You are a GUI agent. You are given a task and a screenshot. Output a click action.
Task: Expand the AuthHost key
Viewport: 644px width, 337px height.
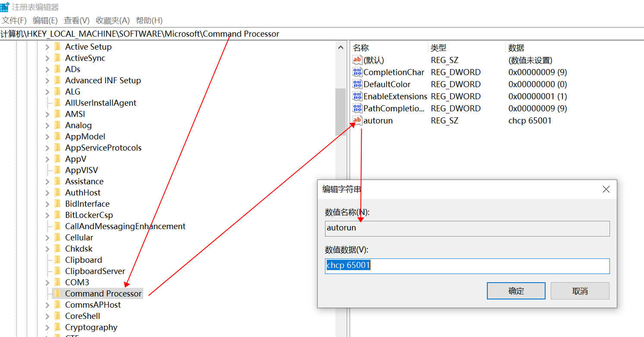pos(47,192)
